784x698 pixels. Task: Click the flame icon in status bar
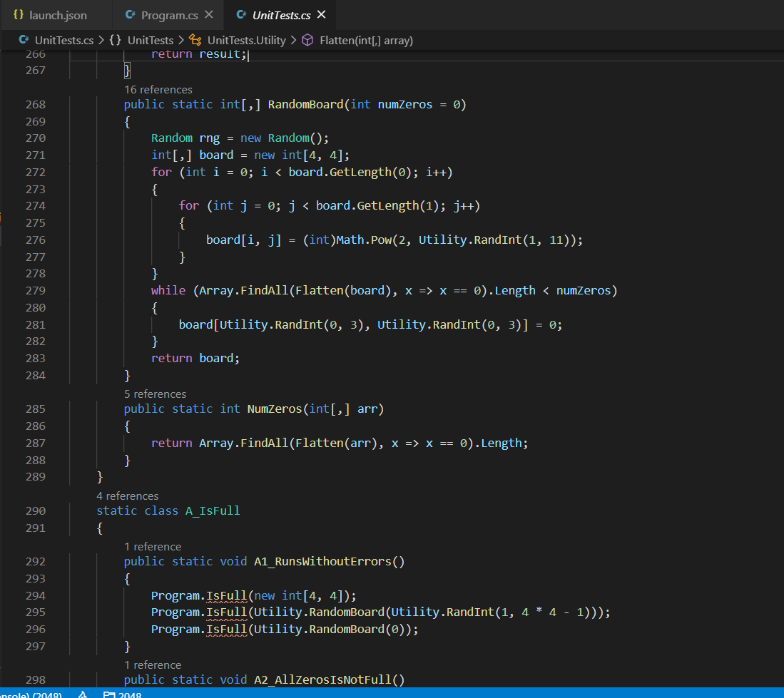(x=83, y=694)
